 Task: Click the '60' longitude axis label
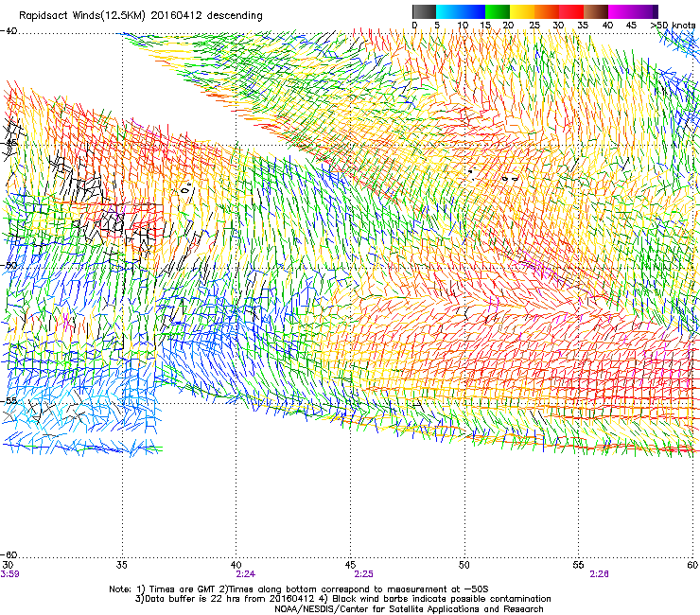coord(692,565)
